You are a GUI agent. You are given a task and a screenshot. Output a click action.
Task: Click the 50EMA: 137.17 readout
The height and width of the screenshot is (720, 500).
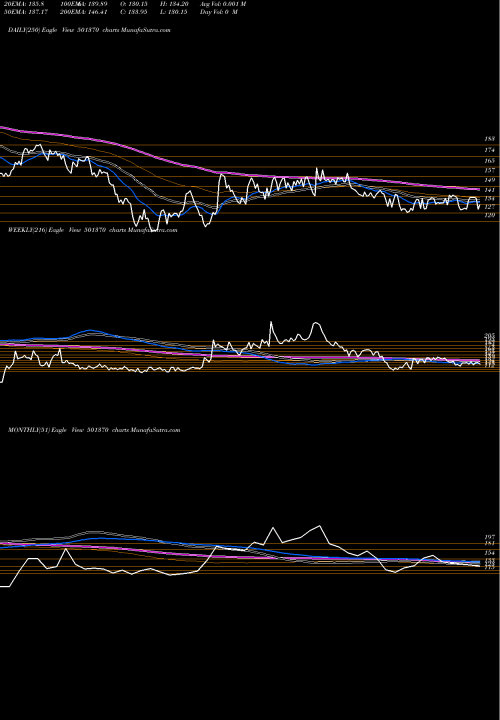[26, 11]
